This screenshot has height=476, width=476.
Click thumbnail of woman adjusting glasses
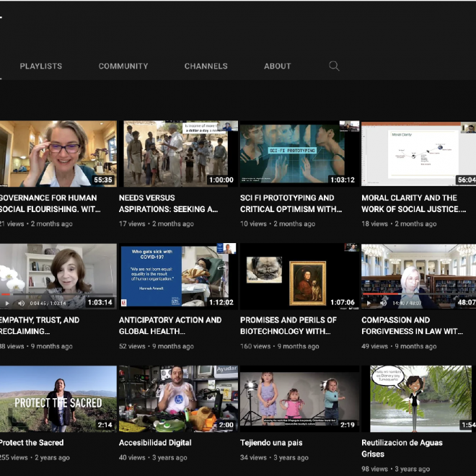(58, 154)
